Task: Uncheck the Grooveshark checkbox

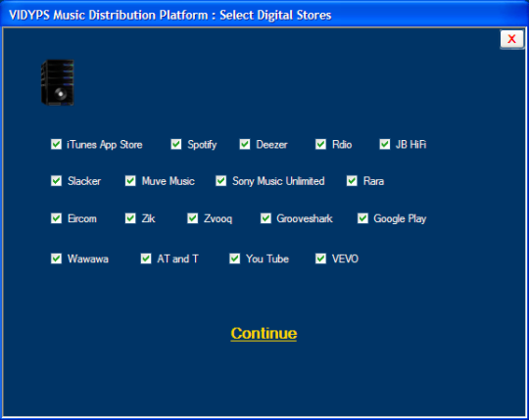Action: [265, 218]
